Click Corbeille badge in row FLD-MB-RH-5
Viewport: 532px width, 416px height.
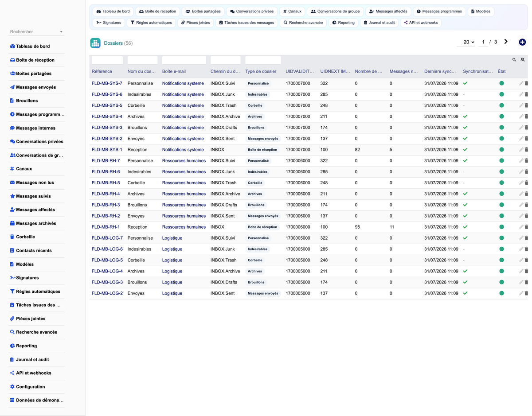pos(255,183)
